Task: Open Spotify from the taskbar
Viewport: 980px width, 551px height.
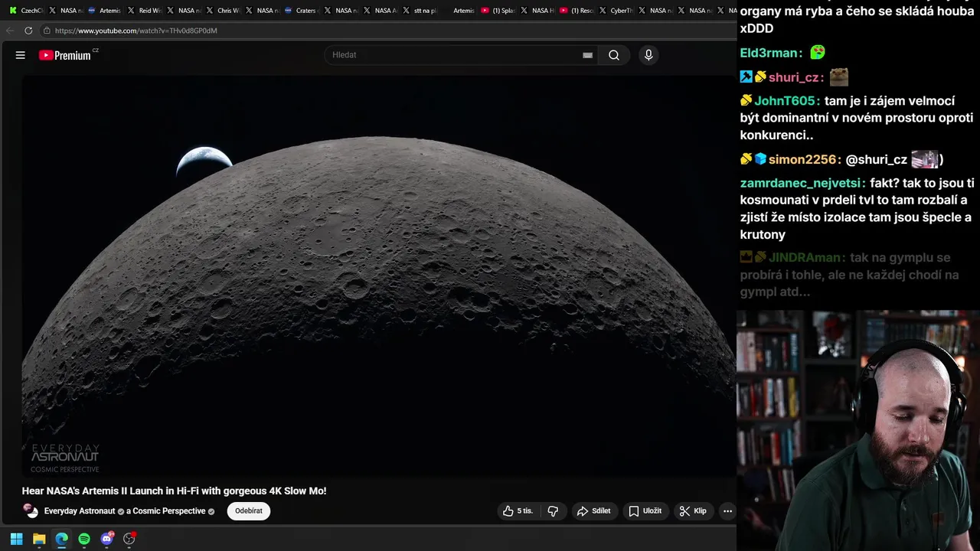Action: 84,539
